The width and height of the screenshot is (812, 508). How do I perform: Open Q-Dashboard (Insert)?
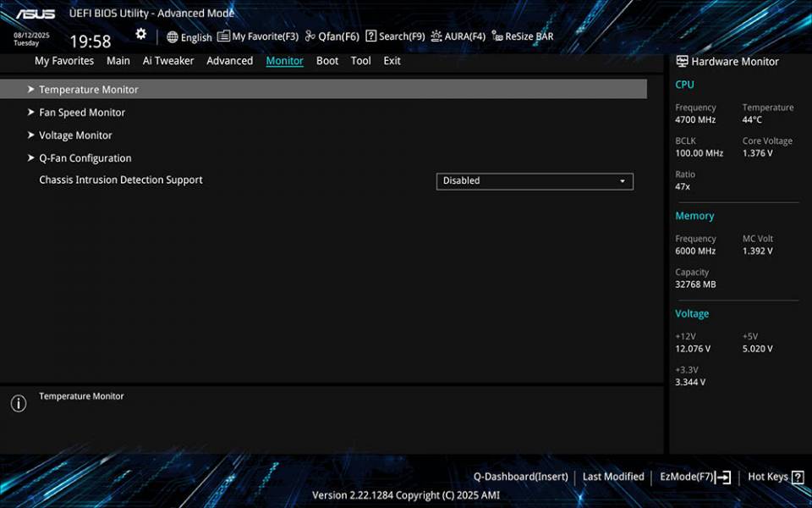click(520, 476)
